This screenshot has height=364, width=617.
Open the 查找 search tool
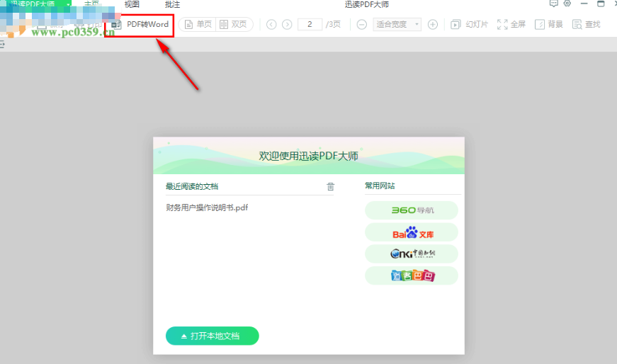point(586,24)
